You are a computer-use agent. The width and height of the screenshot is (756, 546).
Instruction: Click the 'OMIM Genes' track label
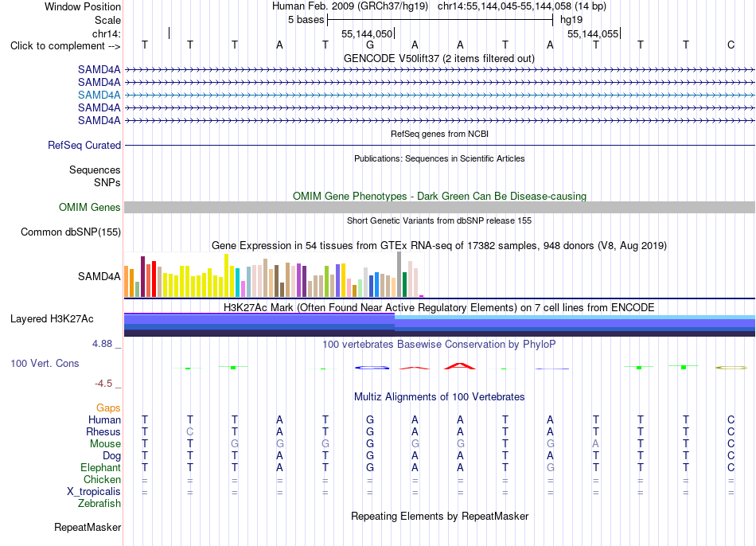point(89,208)
